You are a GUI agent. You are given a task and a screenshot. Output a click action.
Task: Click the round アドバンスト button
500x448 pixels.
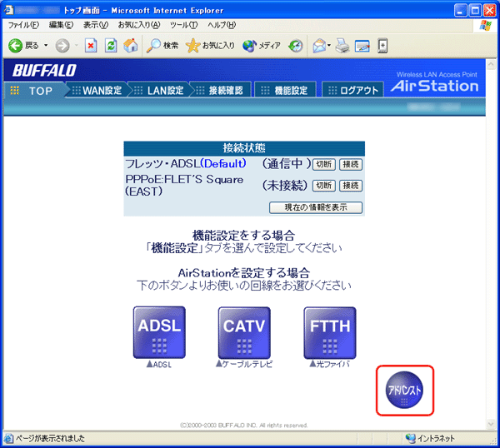tap(405, 390)
